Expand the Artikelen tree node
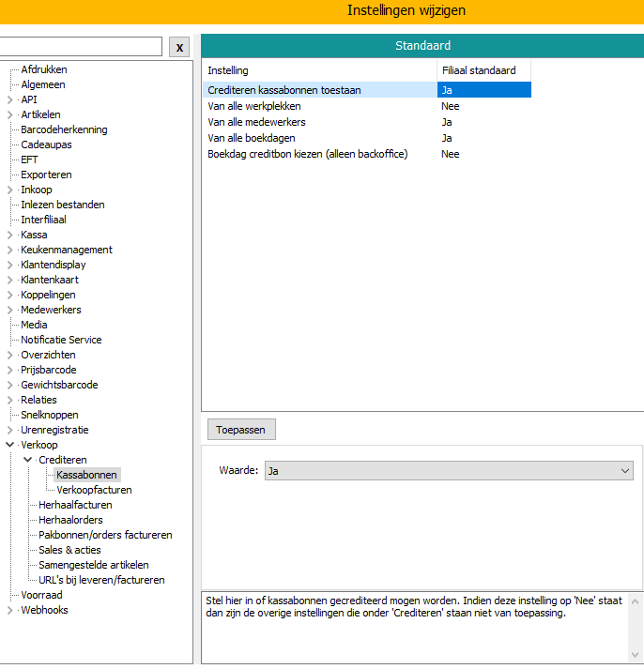 tap(9, 114)
